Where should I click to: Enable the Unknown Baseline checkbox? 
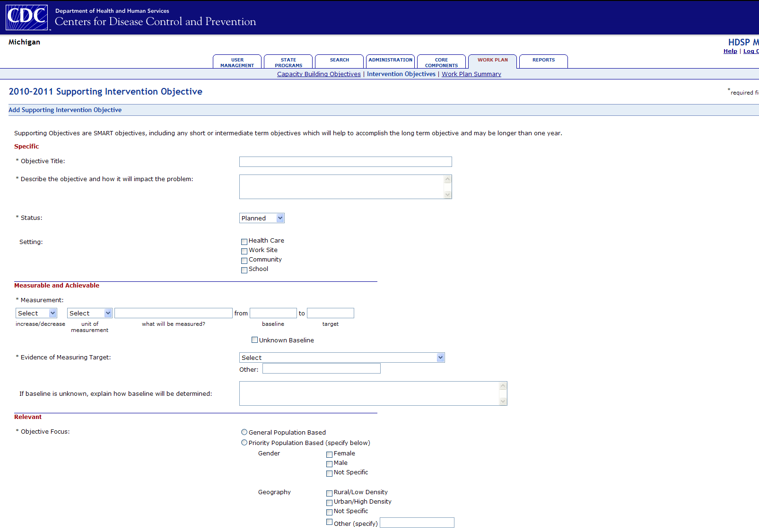coord(254,340)
